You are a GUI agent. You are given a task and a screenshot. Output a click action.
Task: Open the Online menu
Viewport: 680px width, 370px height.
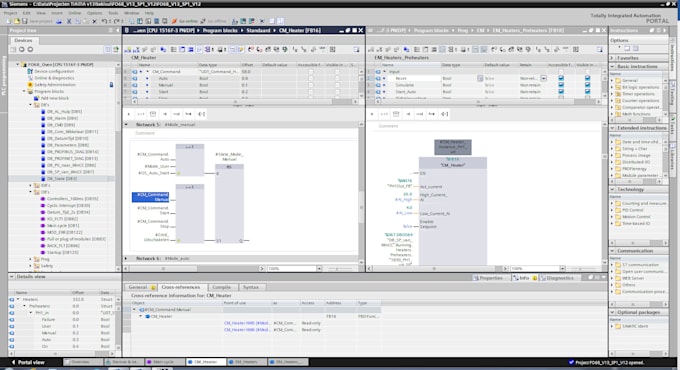tap(75, 13)
